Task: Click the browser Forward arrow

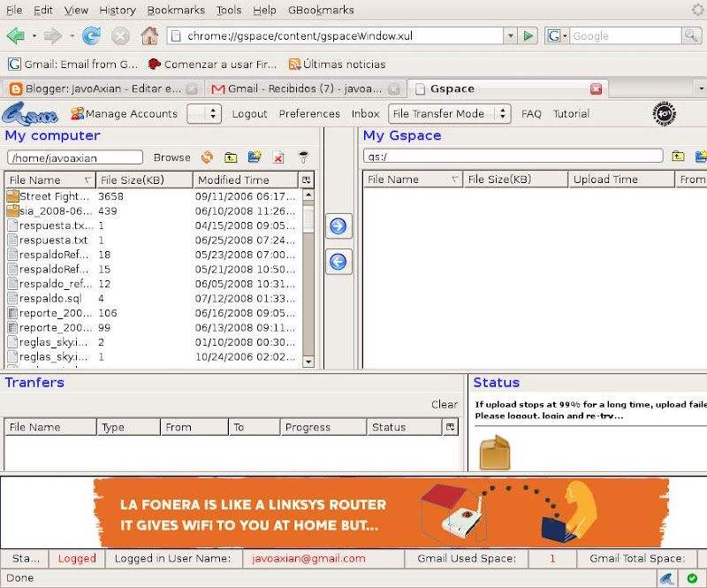Action: point(53,35)
